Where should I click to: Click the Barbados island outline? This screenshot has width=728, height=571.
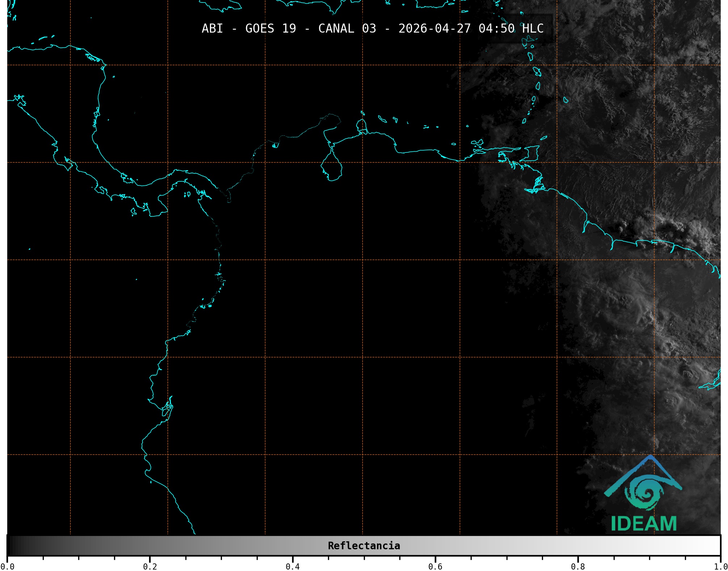(x=565, y=100)
